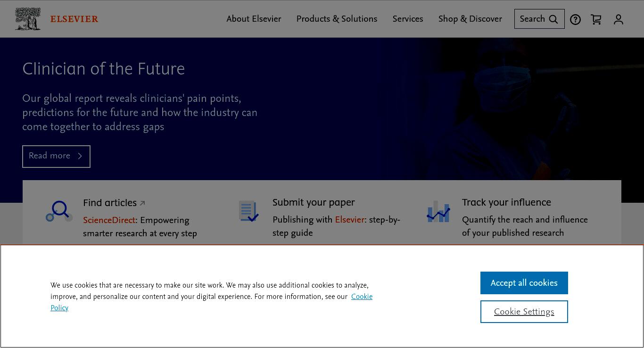
Task: Open the help question mark icon
Action: (x=575, y=19)
